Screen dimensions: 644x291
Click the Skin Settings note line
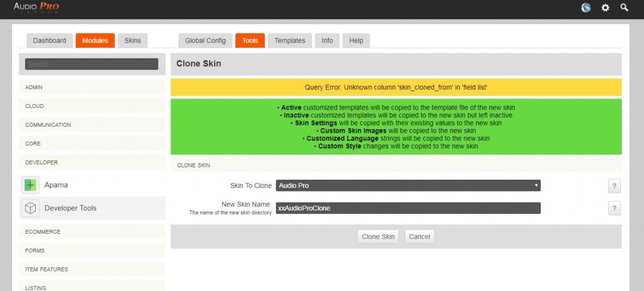click(x=396, y=123)
